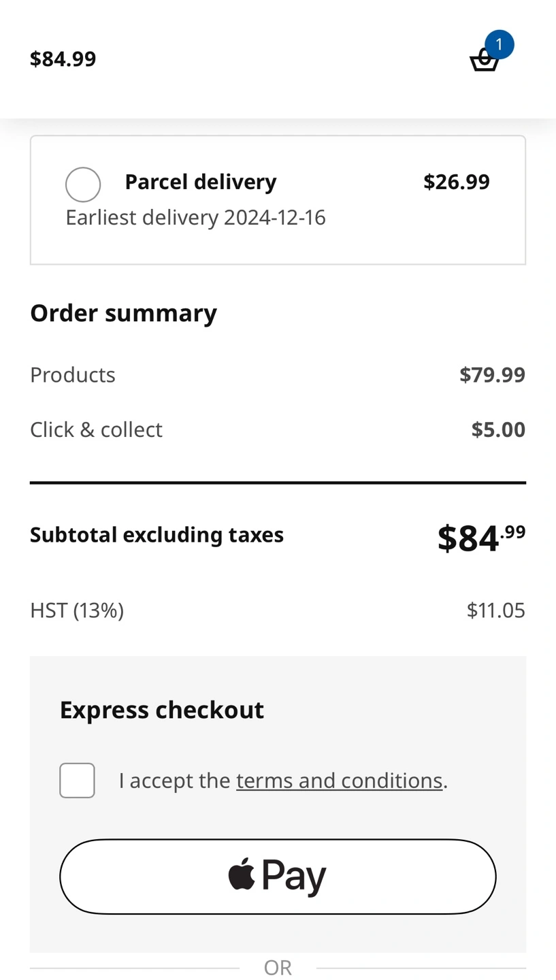Tap the basket item count badge
This screenshot has height=980, width=556.
(499, 44)
